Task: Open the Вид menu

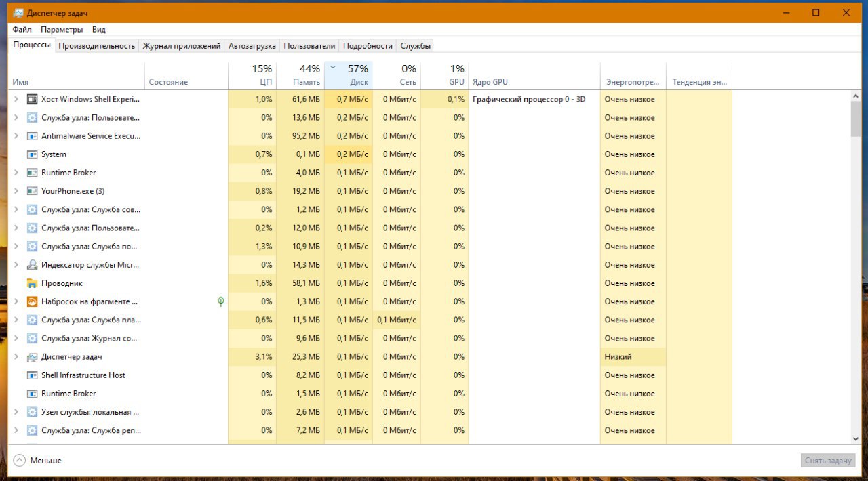Action: [99, 30]
